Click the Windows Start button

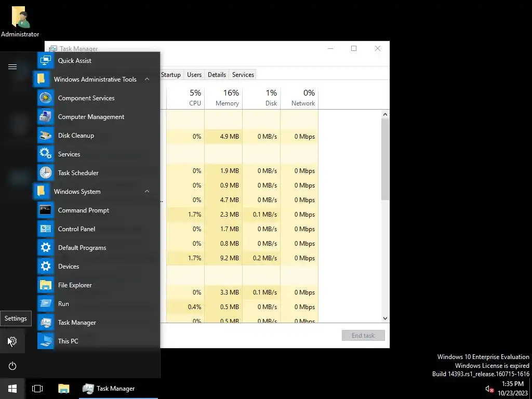[12, 389]
